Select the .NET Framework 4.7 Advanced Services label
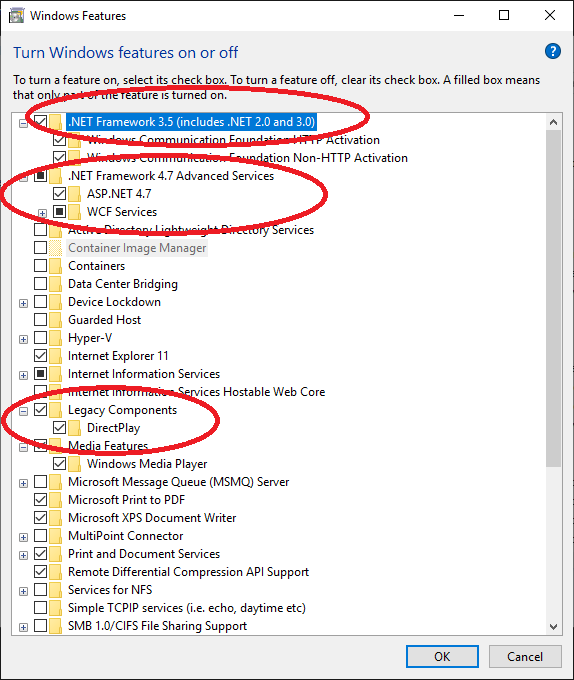 pos(171,176)
